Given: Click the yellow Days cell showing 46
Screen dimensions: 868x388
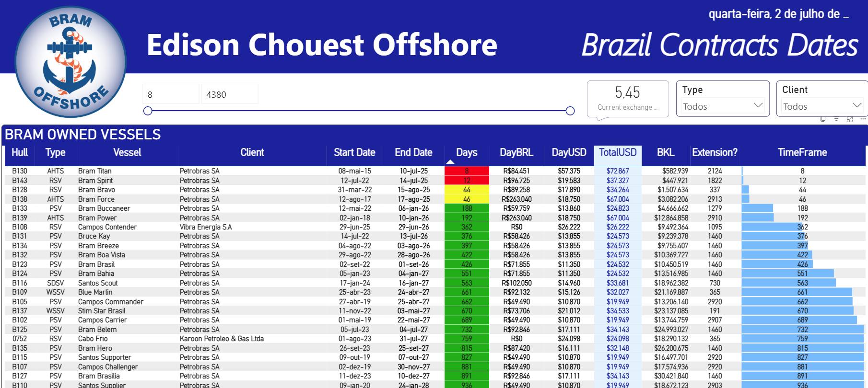Looking at the screenshot, I should tap(467, 199).
